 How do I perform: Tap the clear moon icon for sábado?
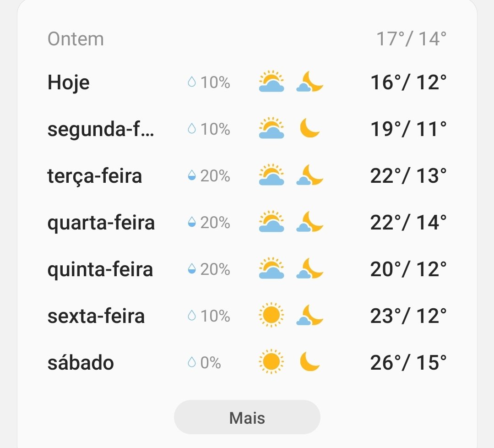pyautogui.click(x=309, y=361)
